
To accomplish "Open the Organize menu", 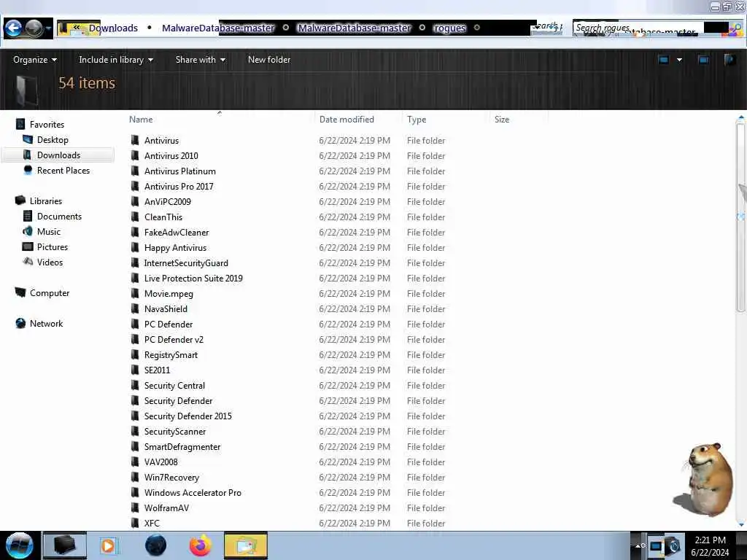I will pyautogui.click(x=35, y=60).
